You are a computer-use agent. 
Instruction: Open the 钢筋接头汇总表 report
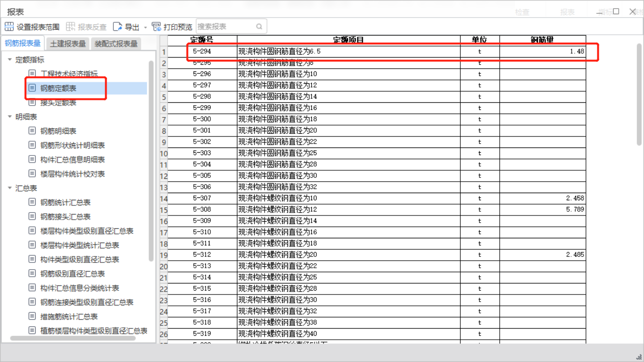pos(65,216)
